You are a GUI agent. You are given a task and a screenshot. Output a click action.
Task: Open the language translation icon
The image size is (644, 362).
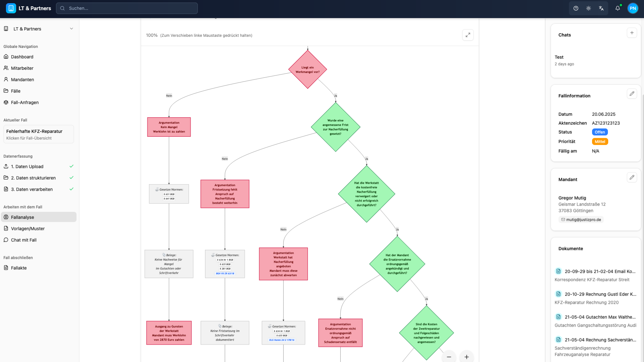pos(601,9)
